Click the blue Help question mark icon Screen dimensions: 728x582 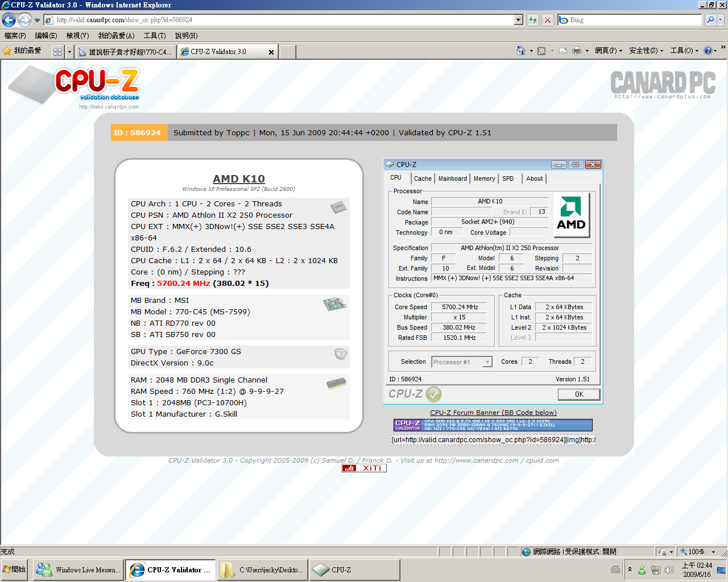[x=708, y=51]
